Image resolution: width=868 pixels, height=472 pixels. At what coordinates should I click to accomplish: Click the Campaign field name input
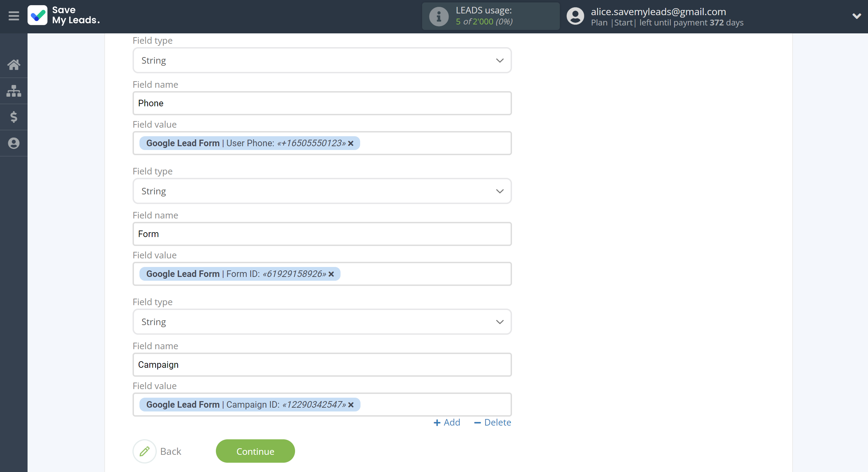322,365
